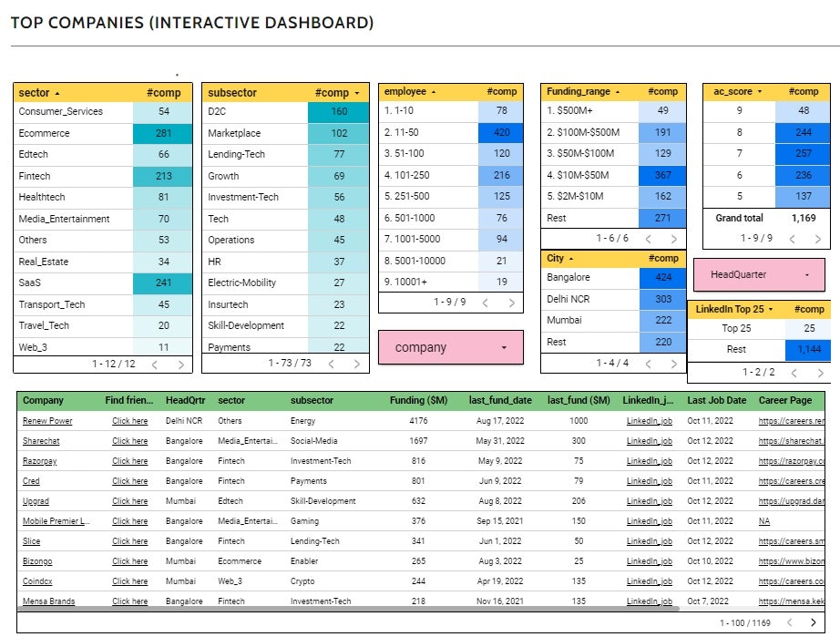Select the 1,144 bar for Rest
The image size is (840, 637).
[808, 350]
